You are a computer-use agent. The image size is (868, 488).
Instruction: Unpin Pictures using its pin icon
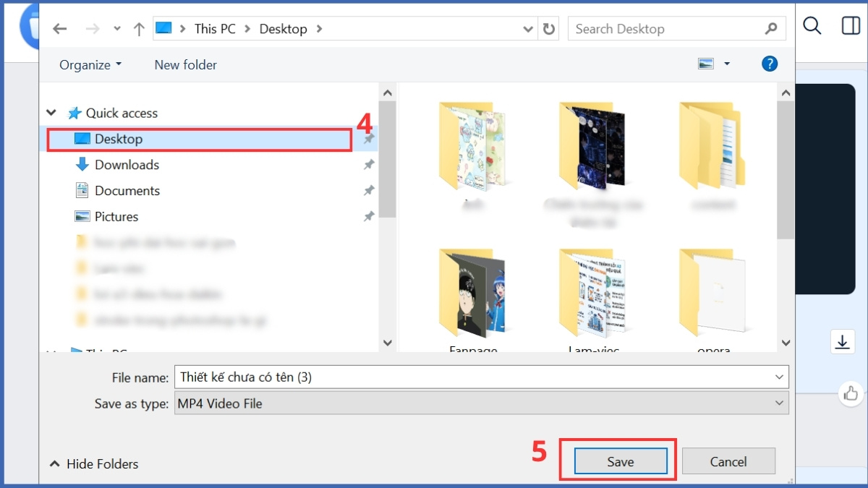[x=369, y=217]
